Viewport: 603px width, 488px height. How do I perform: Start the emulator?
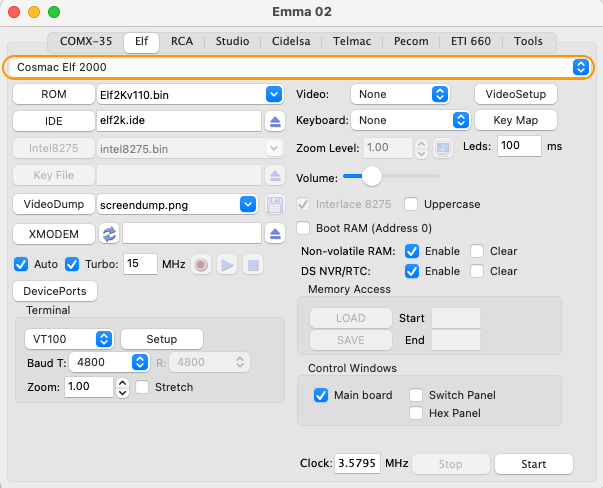pyautogui.click(x=534, y=464)
